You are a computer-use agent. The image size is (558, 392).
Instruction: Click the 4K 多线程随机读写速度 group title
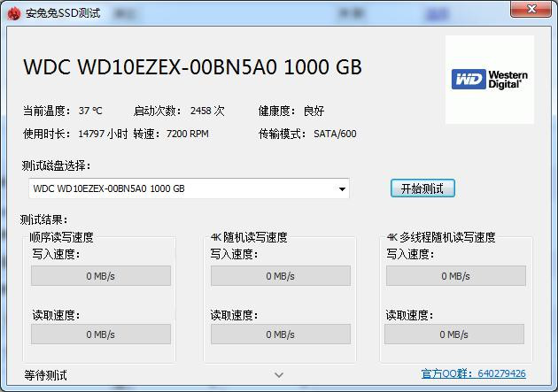click(441, 237)
